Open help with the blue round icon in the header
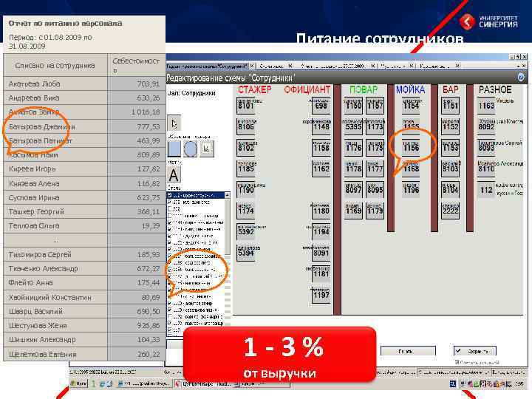The height and width of the screenshot is (399, 532). coord(521,78)
